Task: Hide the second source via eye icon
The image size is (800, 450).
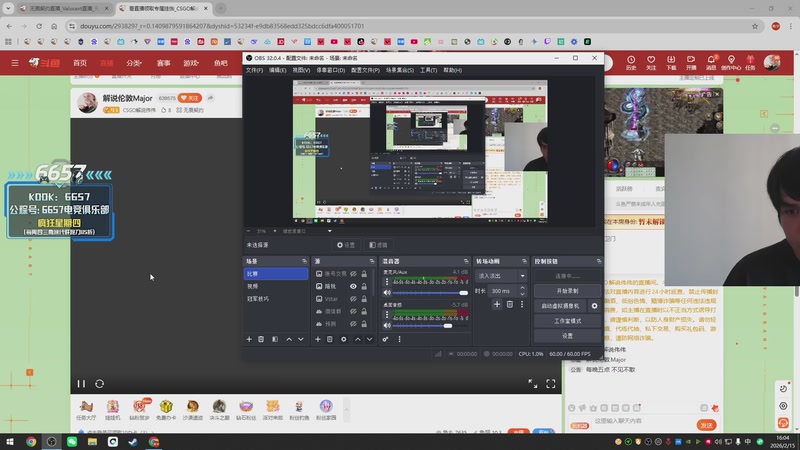Action: (x=353, y=287)
